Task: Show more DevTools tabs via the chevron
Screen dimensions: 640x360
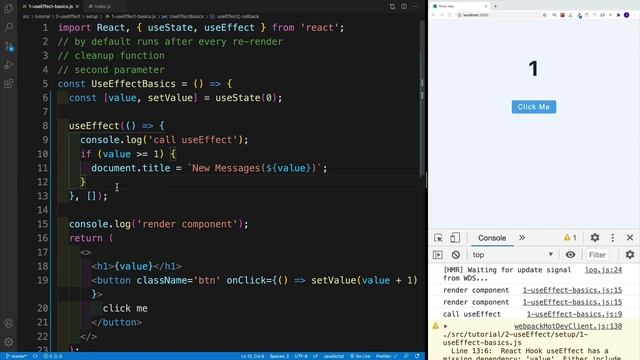Action: coord(522,238)
